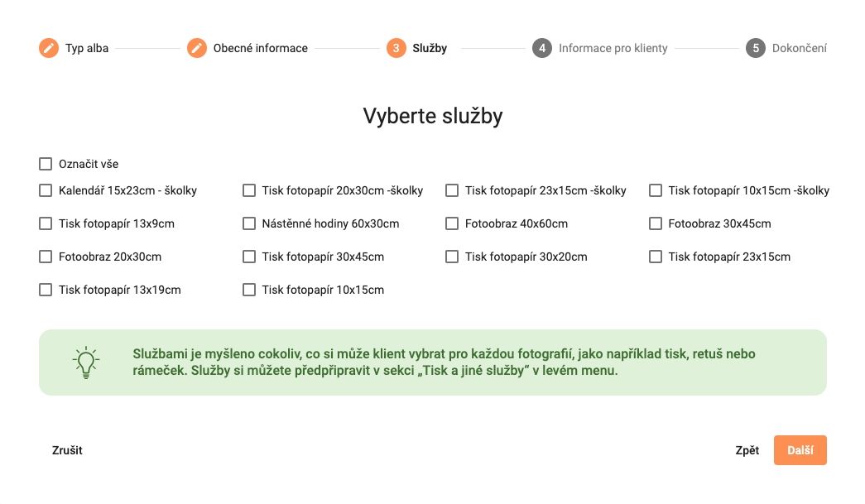Screen dimensions: 865x504
Task: Go back with the Zpět button
Action: (x=747, y=450)
